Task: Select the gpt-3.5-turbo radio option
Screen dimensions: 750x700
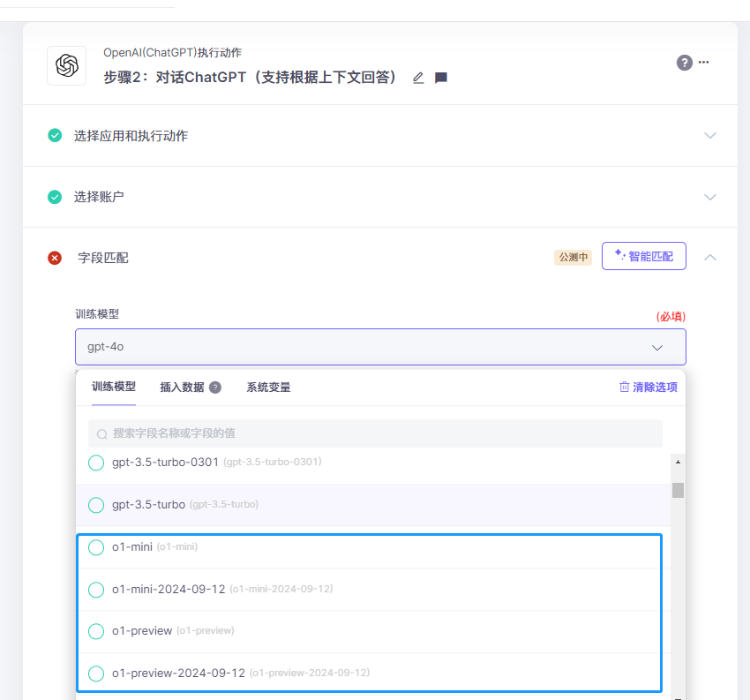Action: point(96,505)
